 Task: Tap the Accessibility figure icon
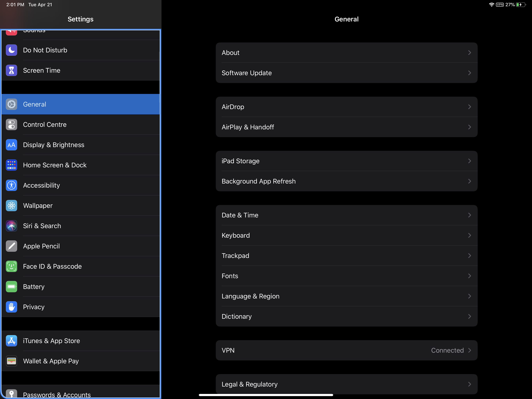(11, 185)
